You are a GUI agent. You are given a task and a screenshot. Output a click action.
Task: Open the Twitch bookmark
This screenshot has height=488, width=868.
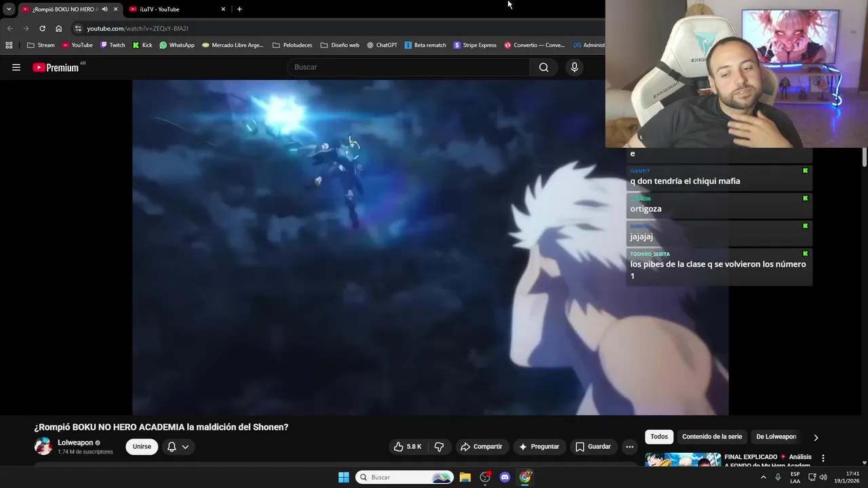coord(113,45)
